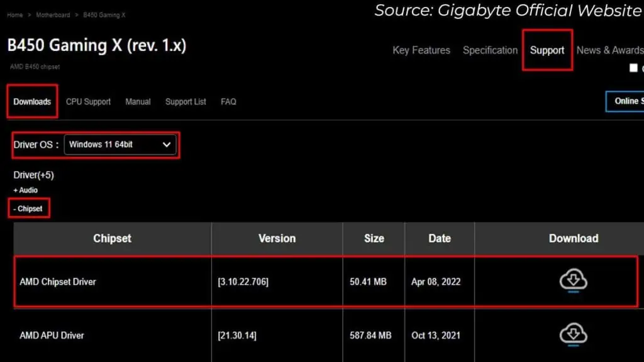The image size is (644, 362).
Task: Collapse the Chipset driver section
Action: click(28, 209)
